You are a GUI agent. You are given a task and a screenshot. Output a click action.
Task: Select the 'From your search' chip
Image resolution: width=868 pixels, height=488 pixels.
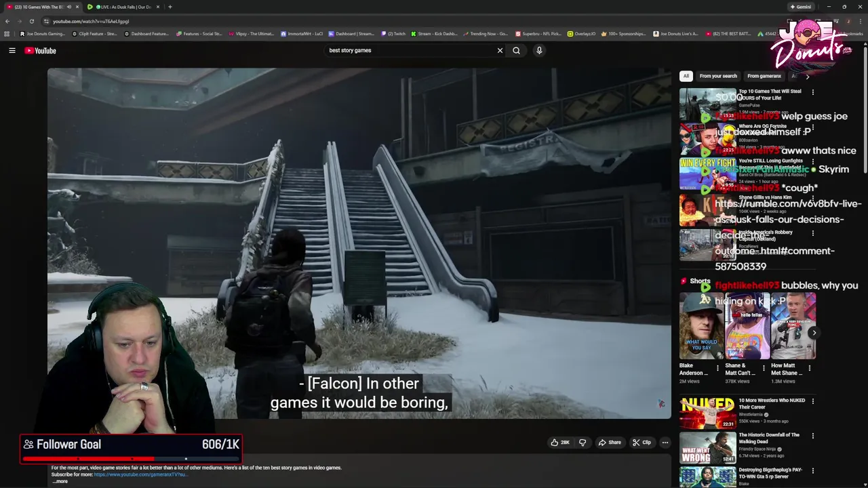718,76
